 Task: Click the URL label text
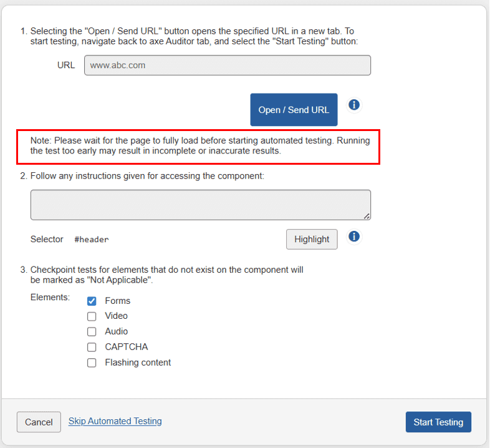click(x=66, y=65)
